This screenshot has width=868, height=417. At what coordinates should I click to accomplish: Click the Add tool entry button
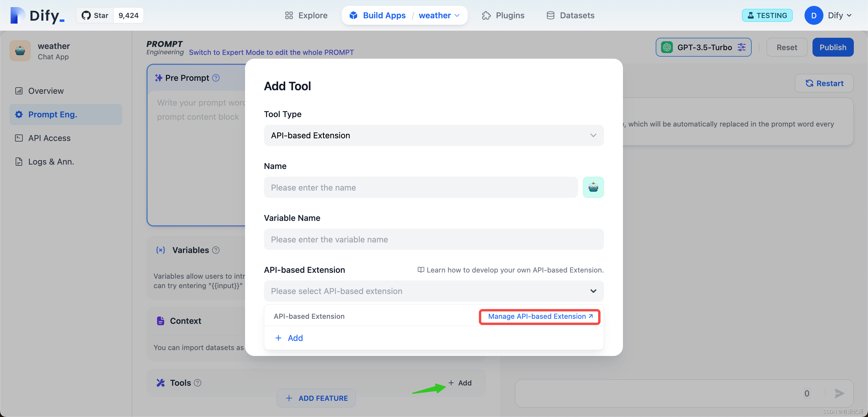[x=288, y=338]
